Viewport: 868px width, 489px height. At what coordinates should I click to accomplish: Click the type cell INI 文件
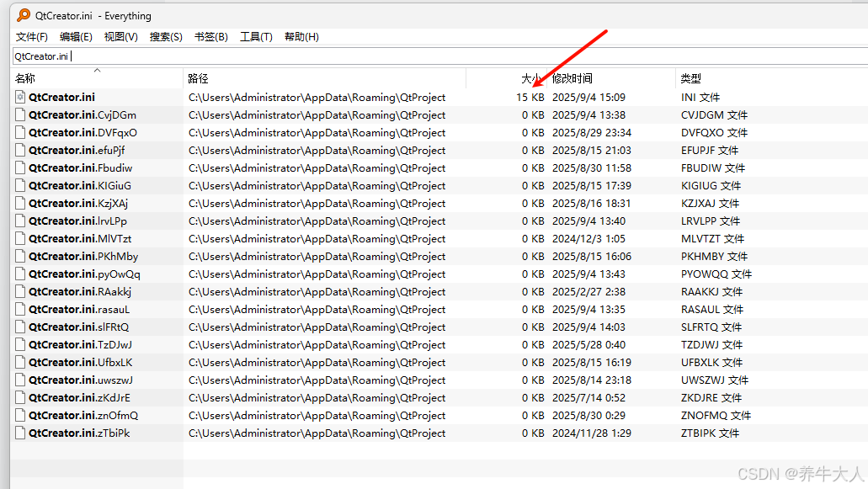click(700, 98)
